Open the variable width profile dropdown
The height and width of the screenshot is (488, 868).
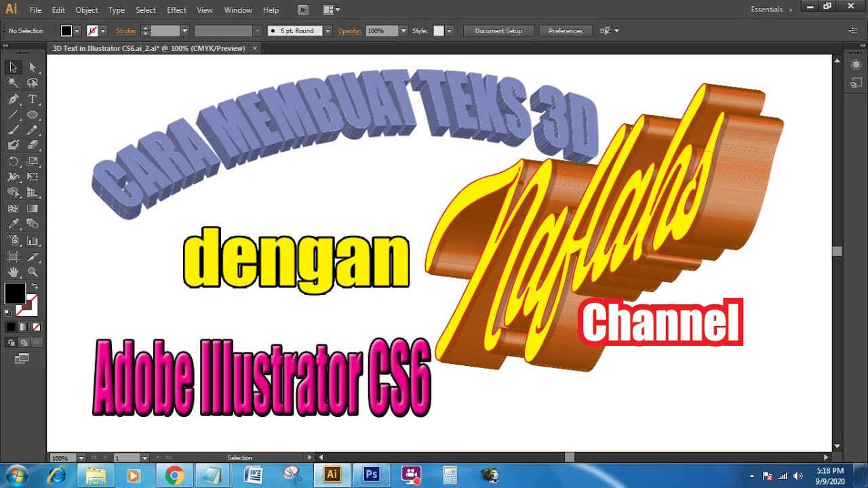coord(257,30)
